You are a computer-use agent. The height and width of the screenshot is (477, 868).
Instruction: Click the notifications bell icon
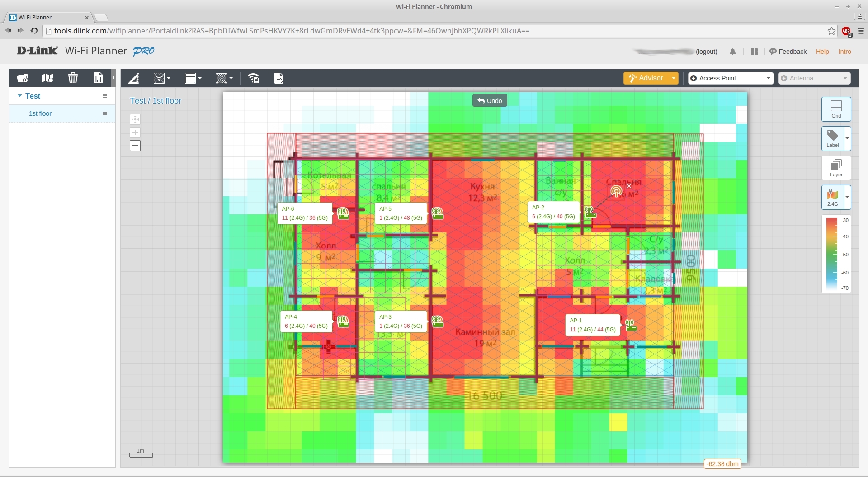click(733, 52)
